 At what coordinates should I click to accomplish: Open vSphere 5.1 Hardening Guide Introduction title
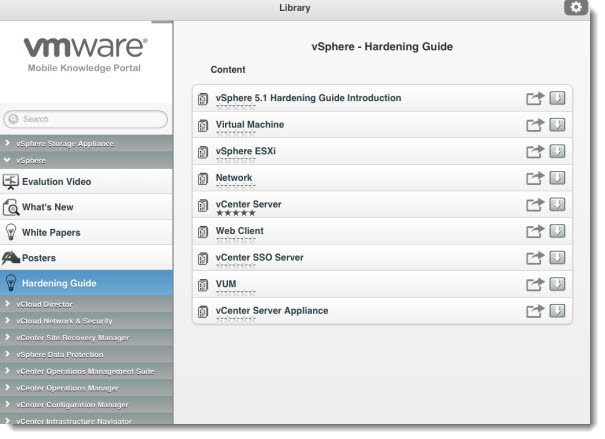click(308, 98)
